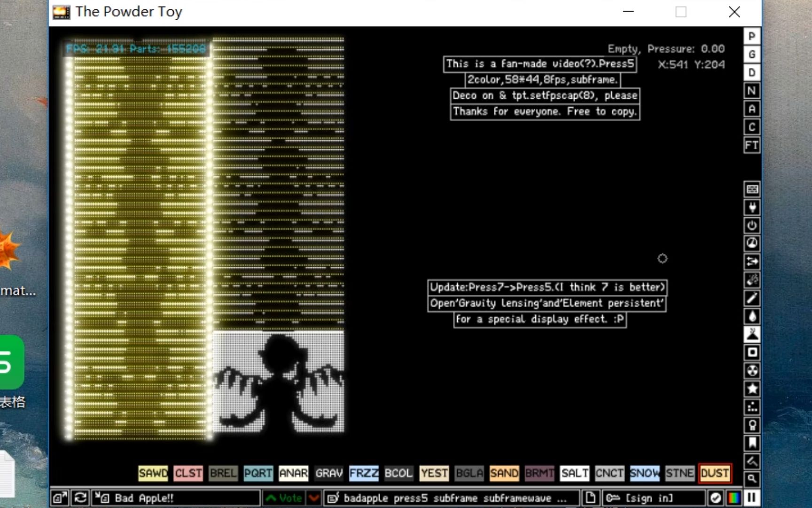
Task: Toggle the P (sand effect) quick option
Action: (752, 36)
